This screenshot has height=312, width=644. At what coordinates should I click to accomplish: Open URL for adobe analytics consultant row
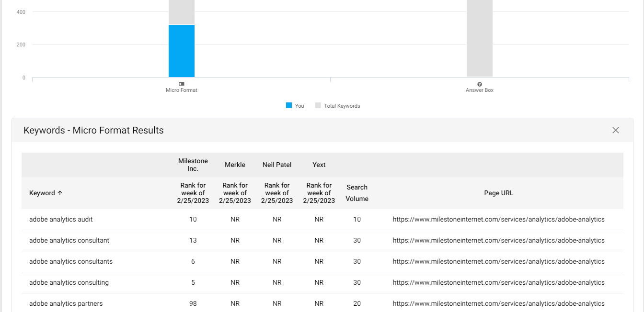click(x=499, y=240)
